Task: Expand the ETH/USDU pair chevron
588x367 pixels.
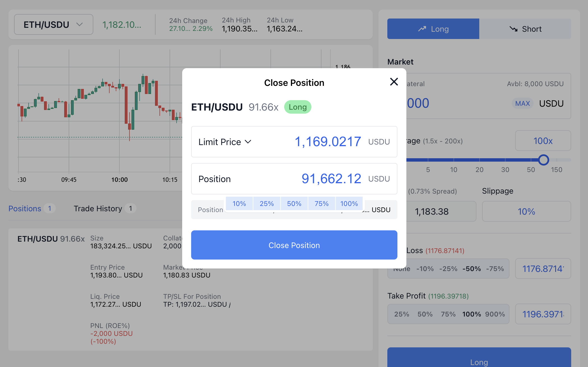Action: [80, 24]
